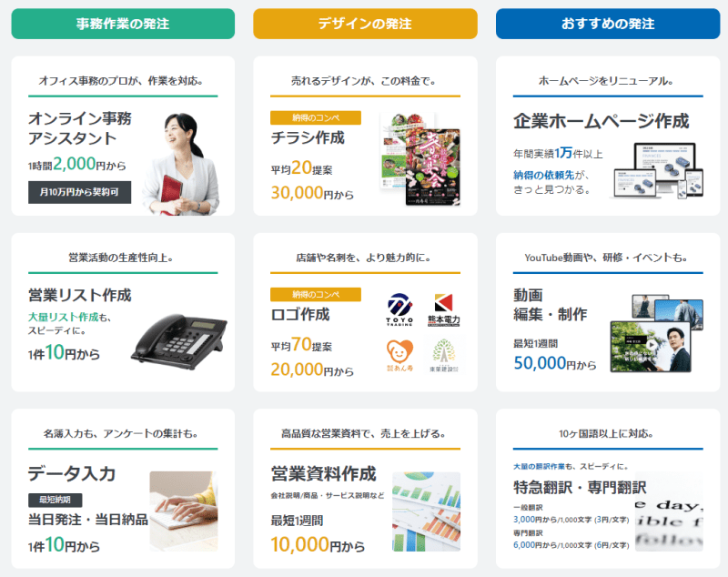Screen dimensions: 728x577
Task: Click the TOYO Trading logo sample
Action: pos(399,309)
